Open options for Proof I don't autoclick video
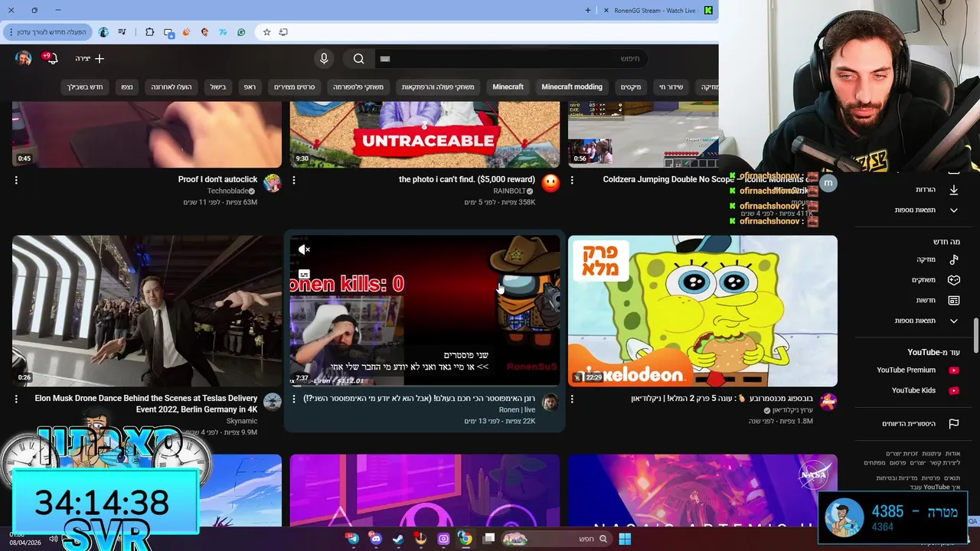Viewport: 980px width, 551px height. click(x=16, y=180)
